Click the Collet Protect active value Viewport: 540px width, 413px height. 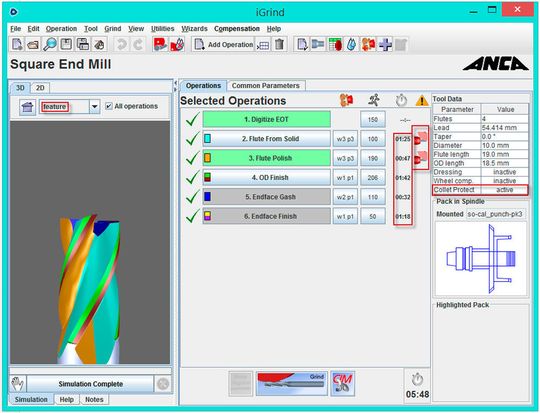505,190
